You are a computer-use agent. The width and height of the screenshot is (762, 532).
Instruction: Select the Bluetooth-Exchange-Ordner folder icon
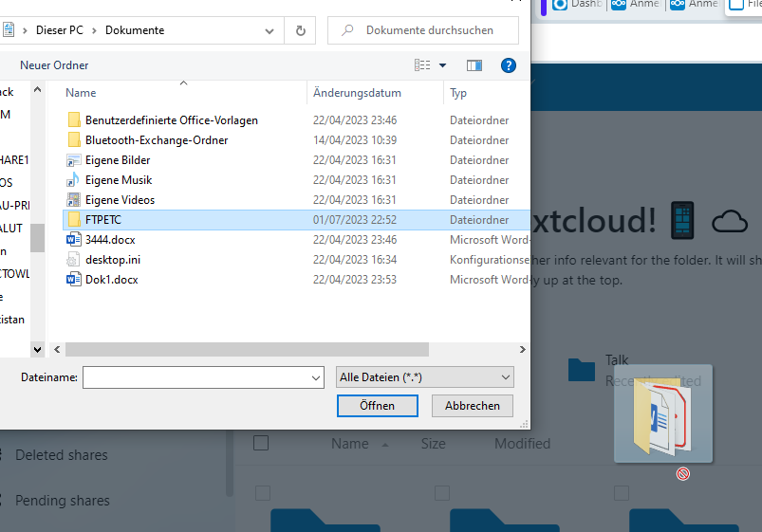tap(74, 140)
